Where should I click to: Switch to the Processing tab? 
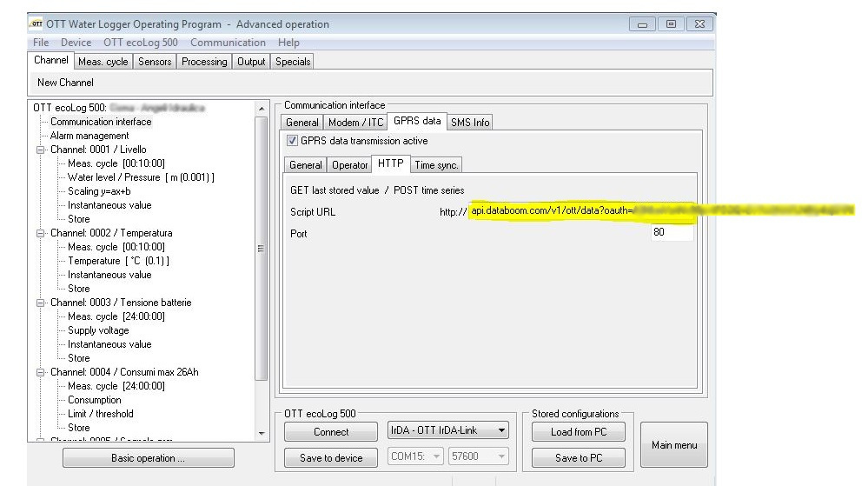point(204,62)
